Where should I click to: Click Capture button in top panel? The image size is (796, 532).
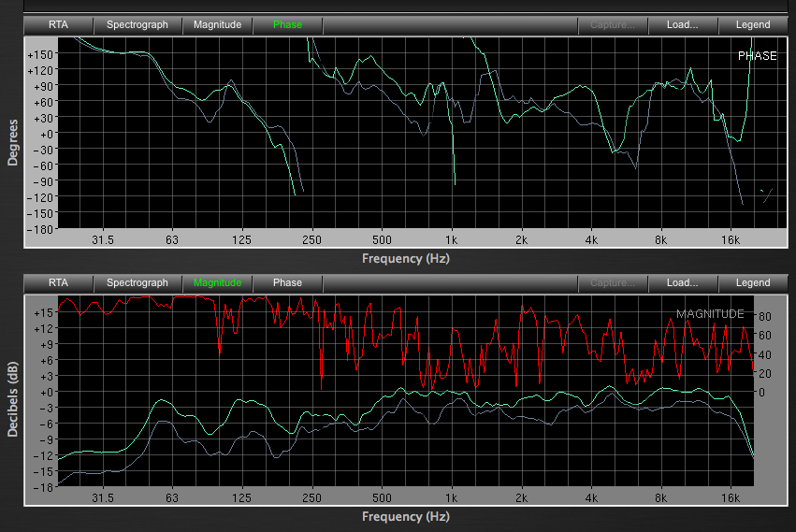pyautogui.click(x=613, y=25)
